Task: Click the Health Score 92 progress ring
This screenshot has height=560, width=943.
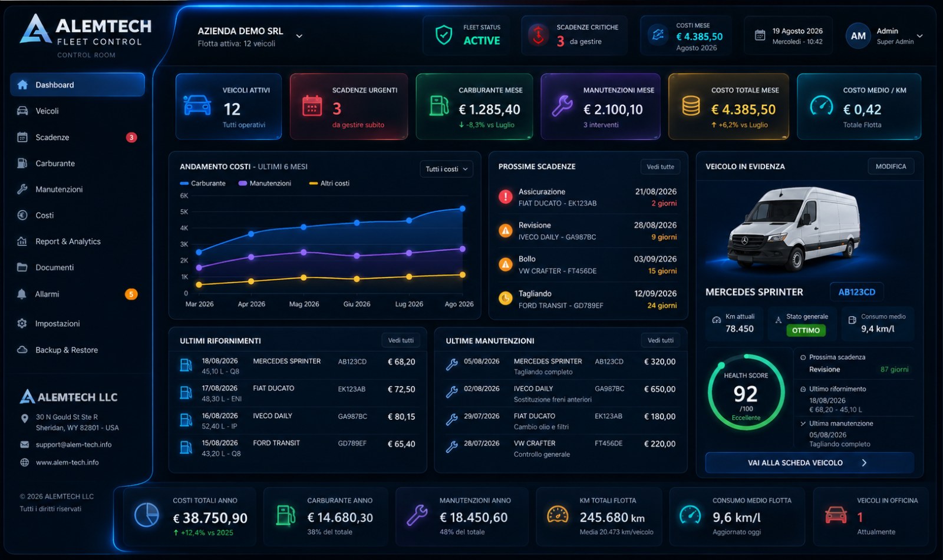Action: click(x=746, y=393)
